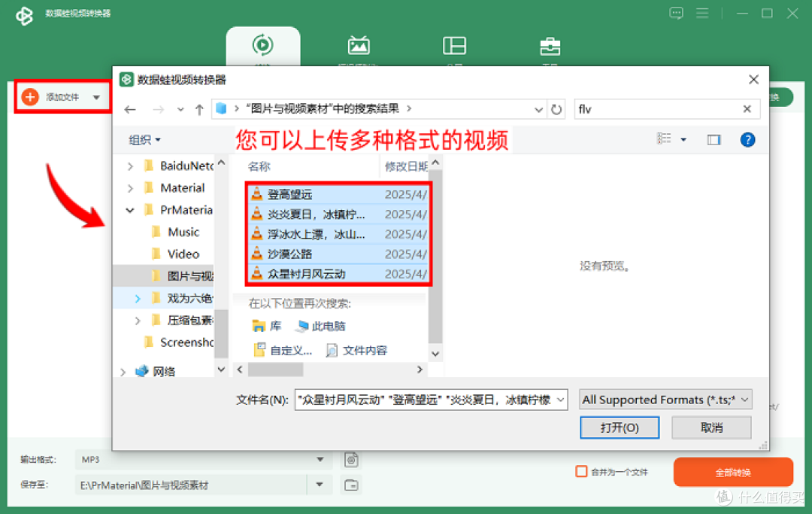Click the feedback message icon in title bar
The height and width of the screenshot is (514, 812).
[x=676, y=13]
